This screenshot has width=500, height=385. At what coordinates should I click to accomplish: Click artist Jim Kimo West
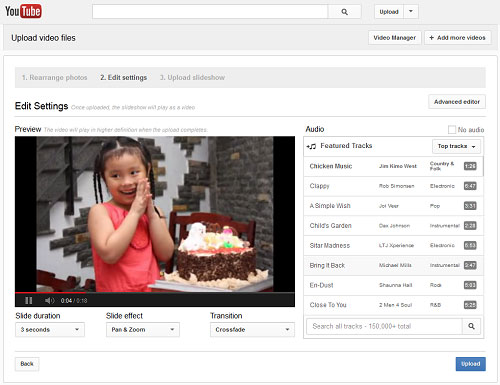pyautogui.click(x=398, y=166)
